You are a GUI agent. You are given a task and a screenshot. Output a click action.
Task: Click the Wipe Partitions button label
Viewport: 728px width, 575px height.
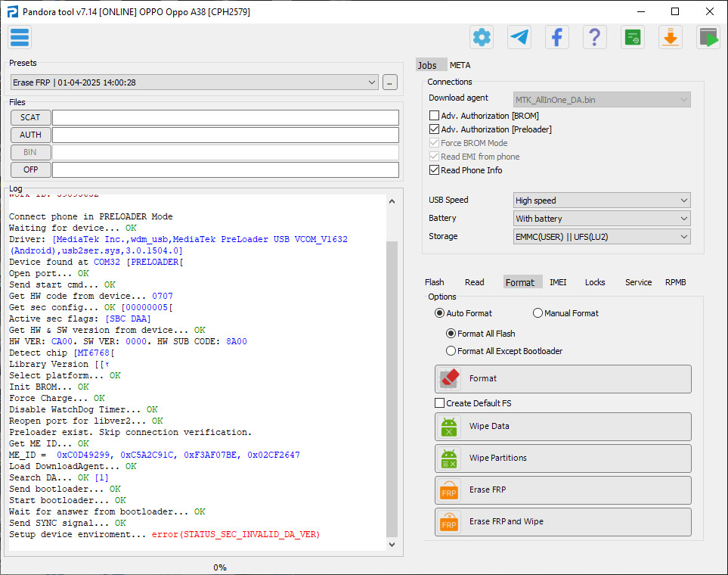tap(498, 458)
